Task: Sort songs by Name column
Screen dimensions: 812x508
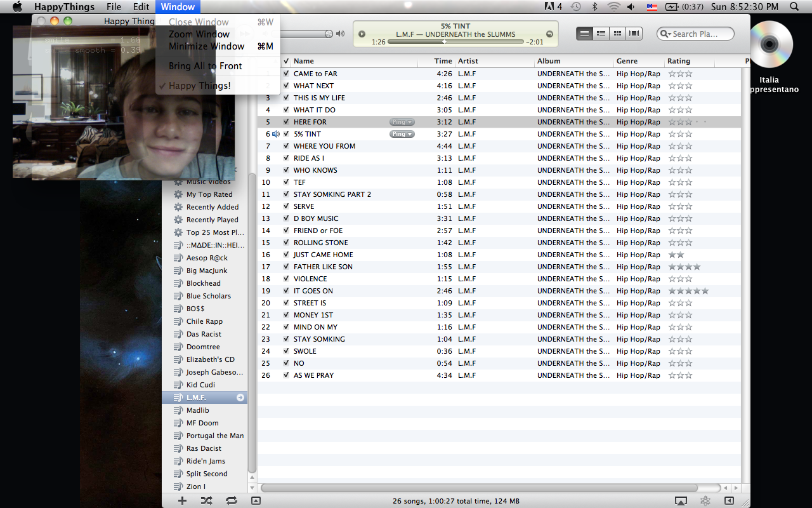Action: click(x=353, y=61)
